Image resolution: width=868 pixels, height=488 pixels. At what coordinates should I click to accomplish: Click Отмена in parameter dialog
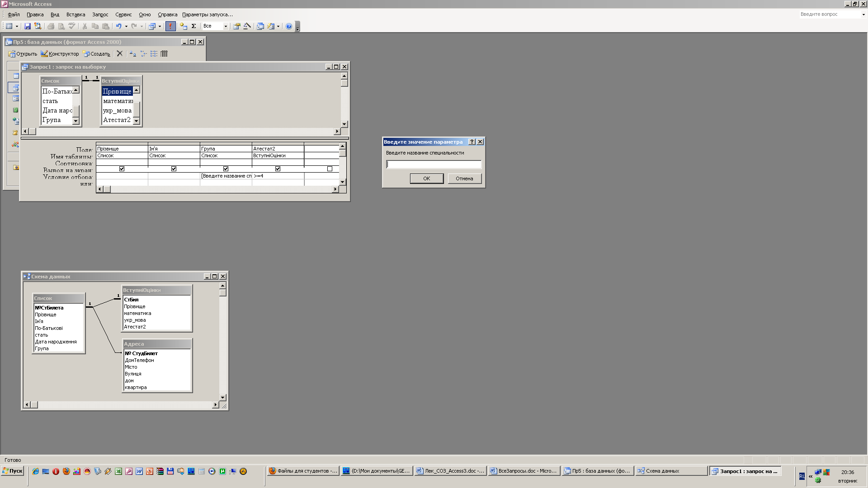pos(464,178)
